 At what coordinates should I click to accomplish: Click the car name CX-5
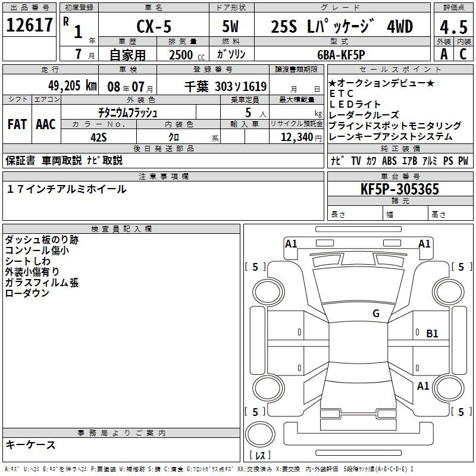[x=154, y=26]
